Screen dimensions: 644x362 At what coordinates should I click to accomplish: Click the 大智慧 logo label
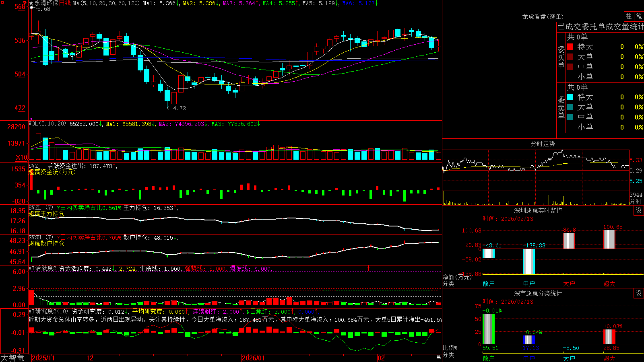click(12, 358)
